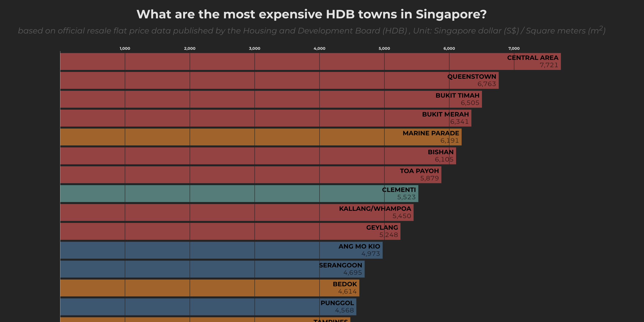Click the BUKIT TIMAH bar label
Viewport: 644px width, 322px height.
457,96
